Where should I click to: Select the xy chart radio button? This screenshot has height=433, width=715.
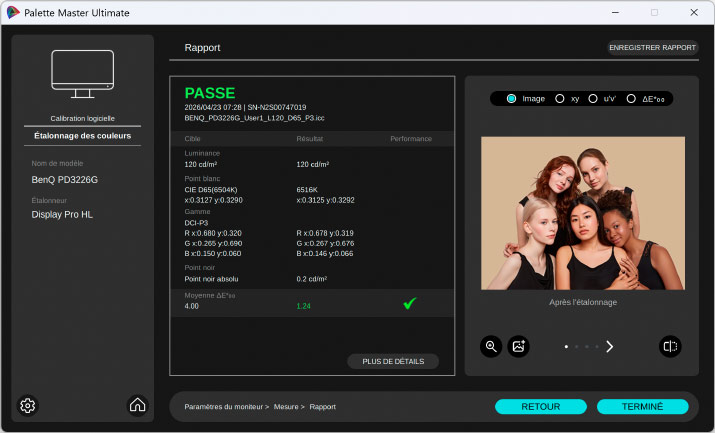coord(560,99)
